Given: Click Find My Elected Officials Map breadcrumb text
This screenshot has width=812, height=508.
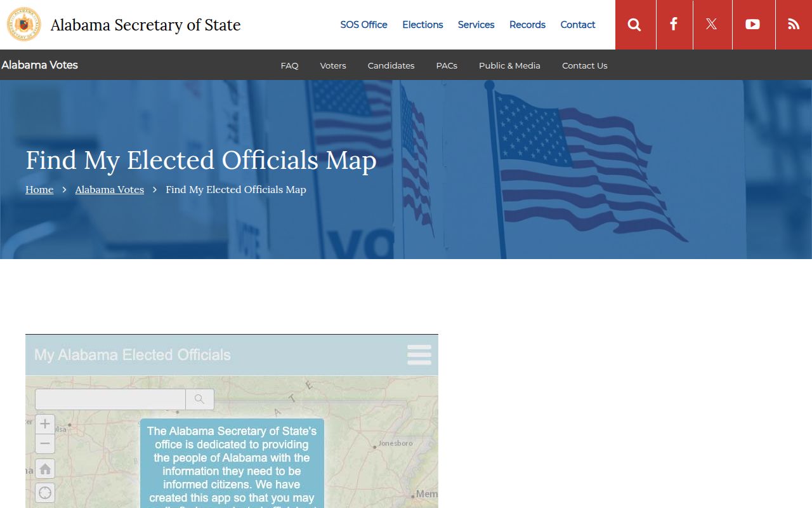Looking at the screenshot, I should [236, 189].
